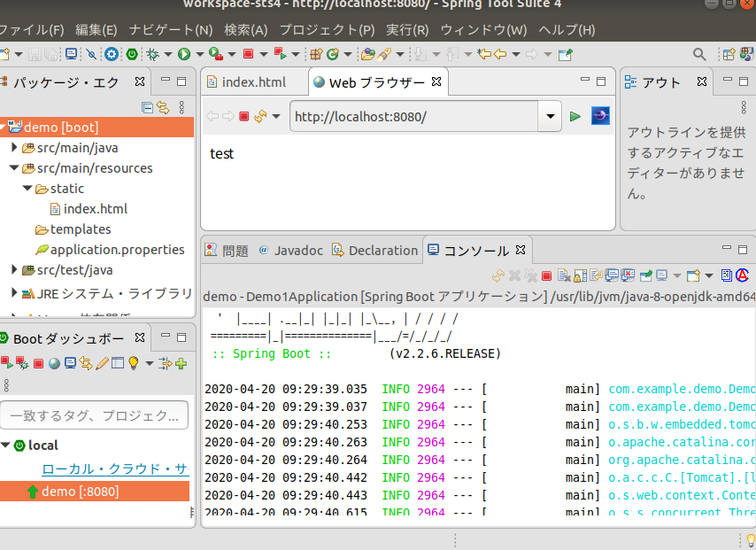
Task: Stop the demo app with Boot Dashboard stop icon
Action: pos(37,363)
